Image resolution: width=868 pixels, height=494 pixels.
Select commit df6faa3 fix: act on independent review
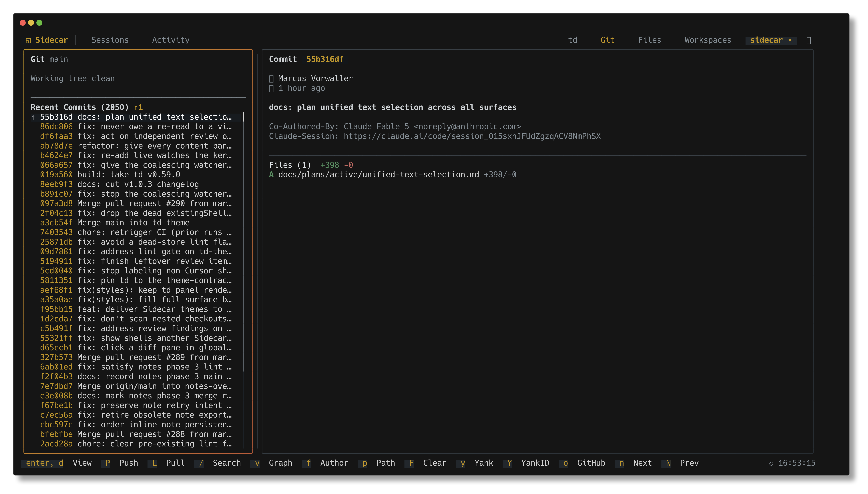pyautogui.click(x=136, y=136)
